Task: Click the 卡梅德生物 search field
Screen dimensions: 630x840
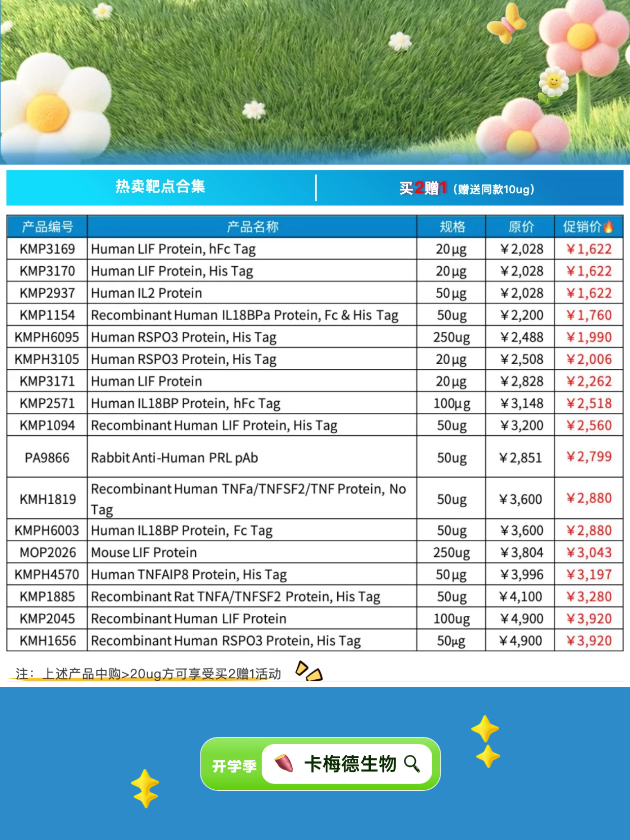Action: tap(349, 763)
